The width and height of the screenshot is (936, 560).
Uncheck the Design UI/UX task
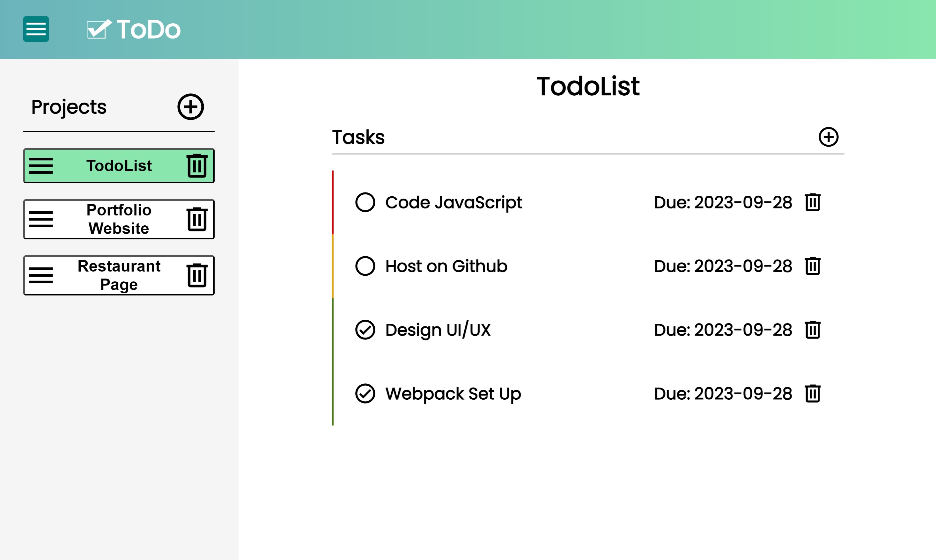tap(365, 330)
